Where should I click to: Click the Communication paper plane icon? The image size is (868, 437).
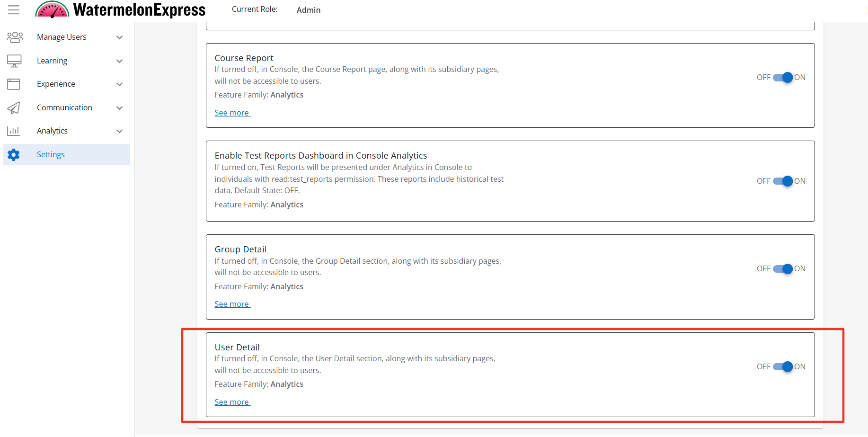click(x=14, y=107)
